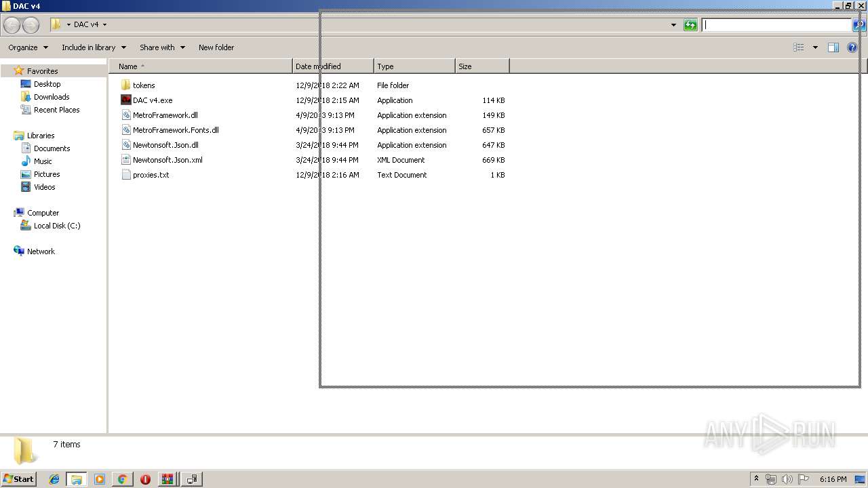This screenshot has height=488, width=868.
Task: Expand the DAC v4 breadcrumb arrow
Action: 104,24
